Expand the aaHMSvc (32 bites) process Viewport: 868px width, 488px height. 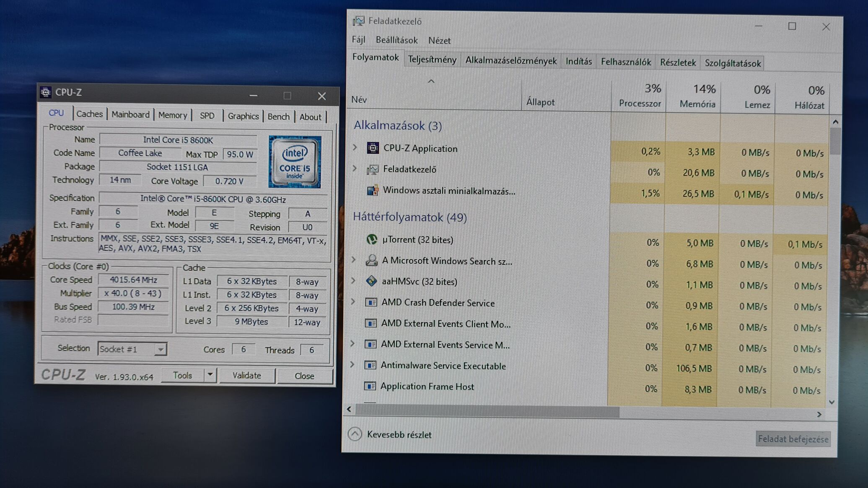(353, 280)
